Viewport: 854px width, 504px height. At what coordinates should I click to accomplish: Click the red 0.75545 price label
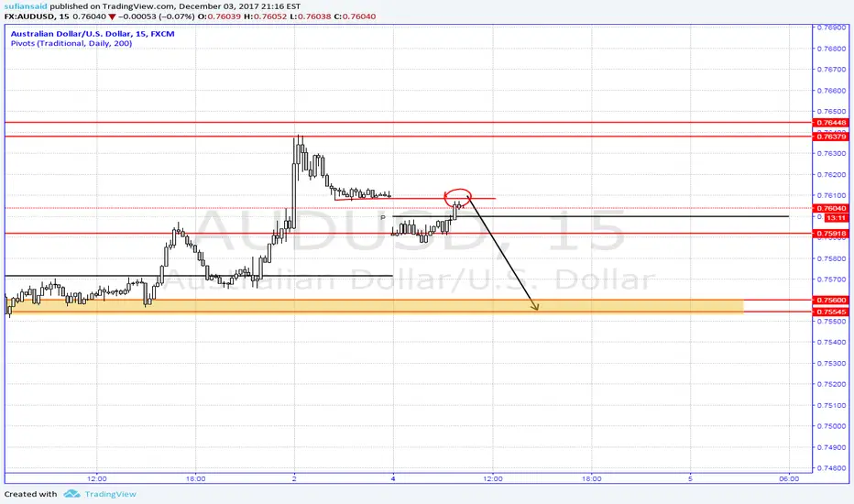831,312
